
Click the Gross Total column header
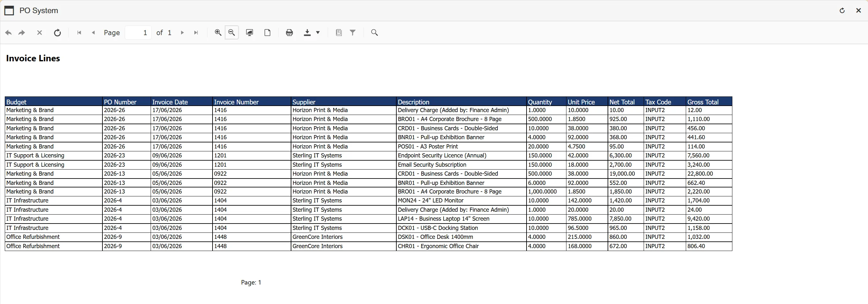coord(709,102)
